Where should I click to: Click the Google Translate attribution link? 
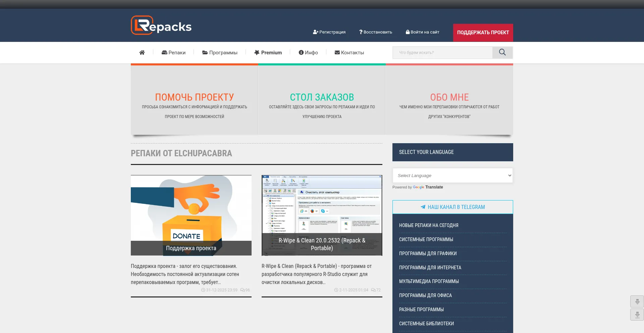[428, 187]
